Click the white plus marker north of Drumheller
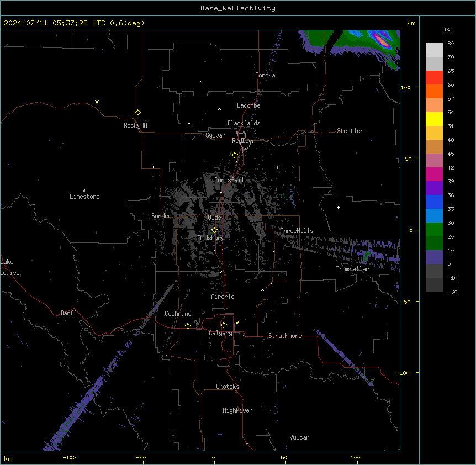Viewport: 476px width, 465px height. [338, 207]
